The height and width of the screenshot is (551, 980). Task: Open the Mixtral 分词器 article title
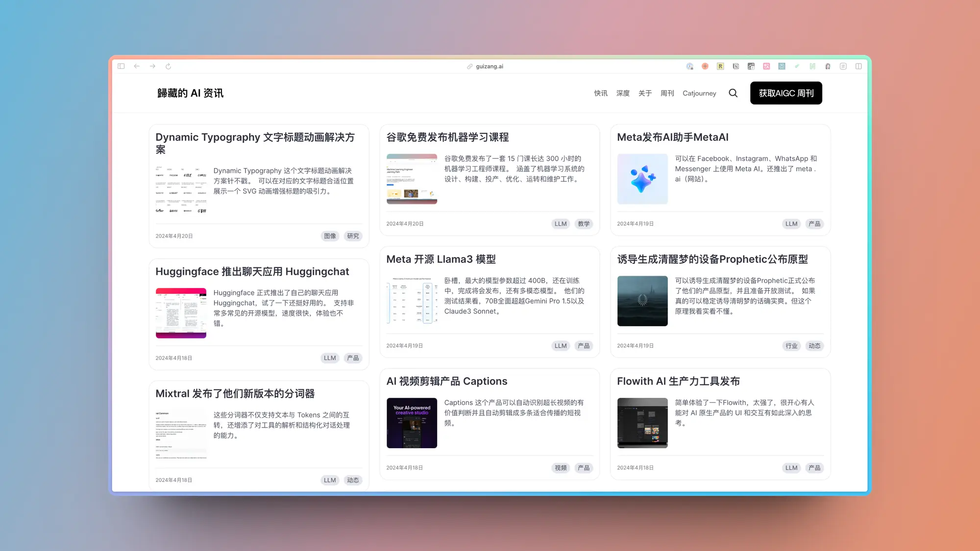[x=235, y=393]
